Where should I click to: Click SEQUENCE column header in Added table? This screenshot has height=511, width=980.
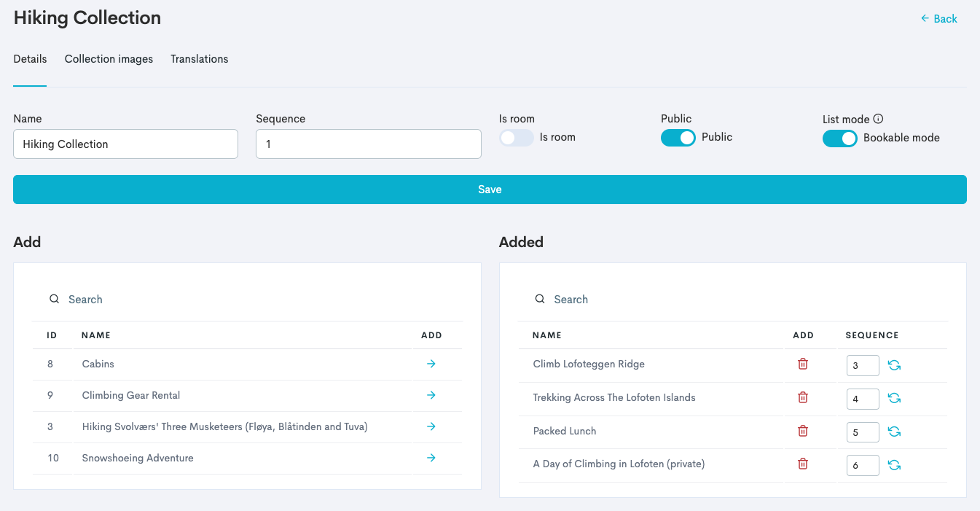(x=872, y=335)
